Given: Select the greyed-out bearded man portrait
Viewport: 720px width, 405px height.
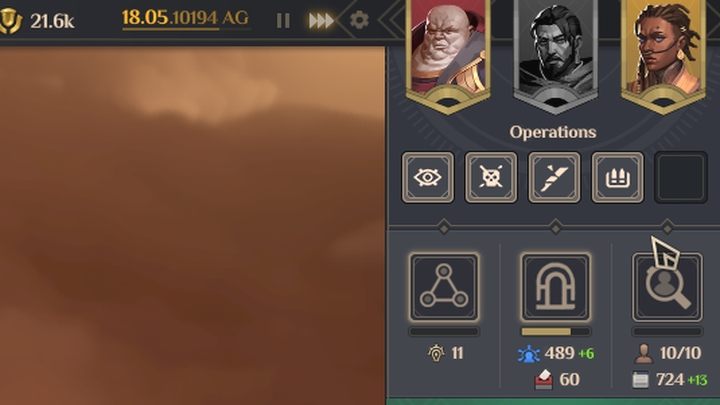Looking at the screenshot, I should coord(556,55).
